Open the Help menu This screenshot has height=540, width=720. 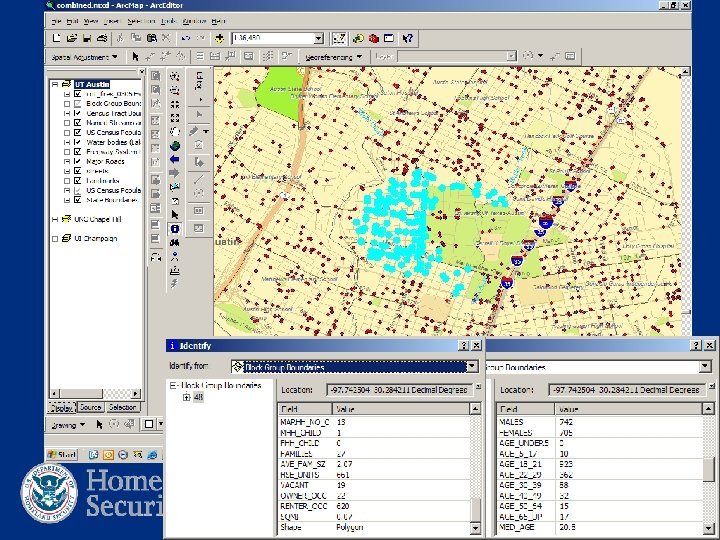click(x=219, y=21)
